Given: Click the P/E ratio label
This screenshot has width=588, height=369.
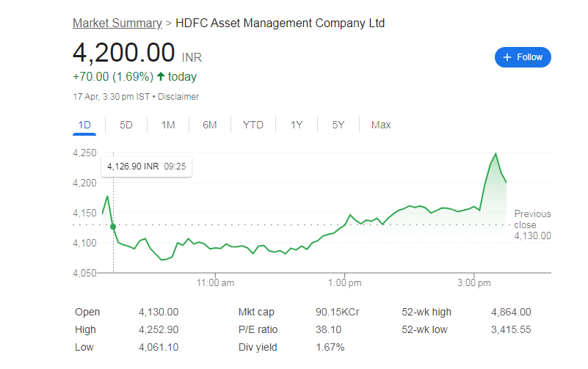Looking at the screenshot, I should pyautogui.click(x=258, y=329).
